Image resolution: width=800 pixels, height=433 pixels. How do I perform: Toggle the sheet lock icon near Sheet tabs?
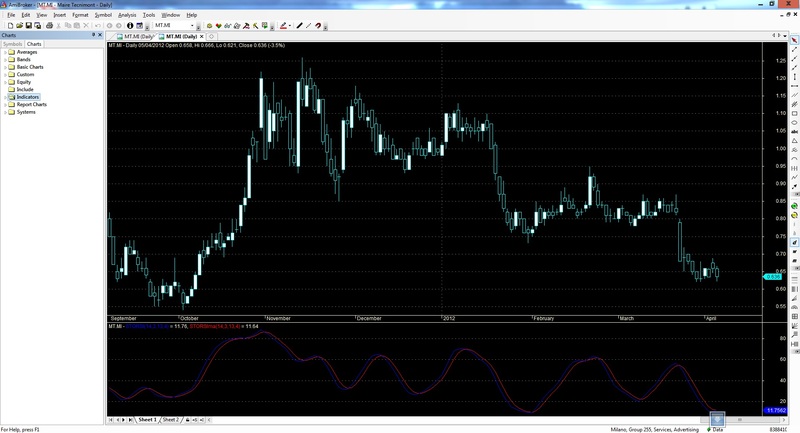pos(188,420)
